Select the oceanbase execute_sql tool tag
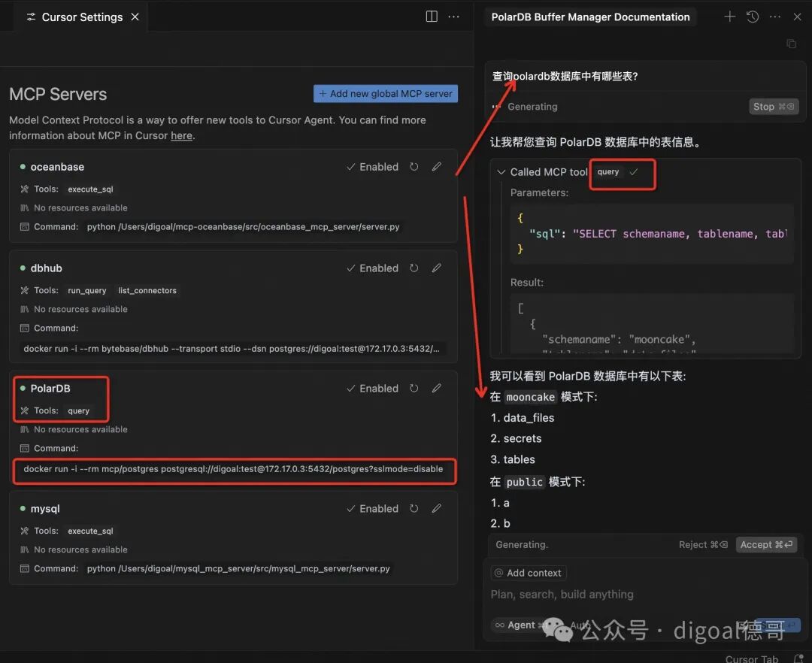The width and height of the screenshot is (812, 663). [91, 189]
